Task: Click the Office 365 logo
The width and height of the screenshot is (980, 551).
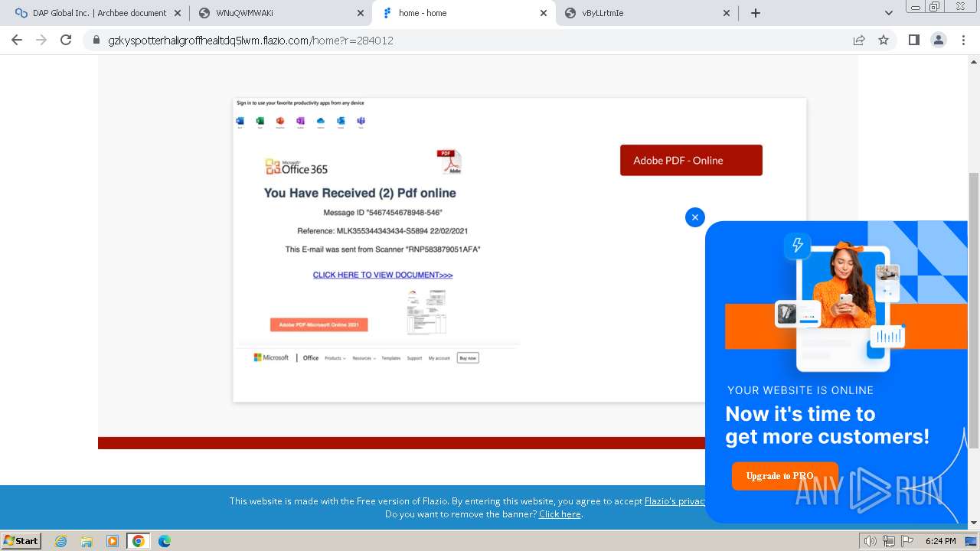Action: point(296,167)
